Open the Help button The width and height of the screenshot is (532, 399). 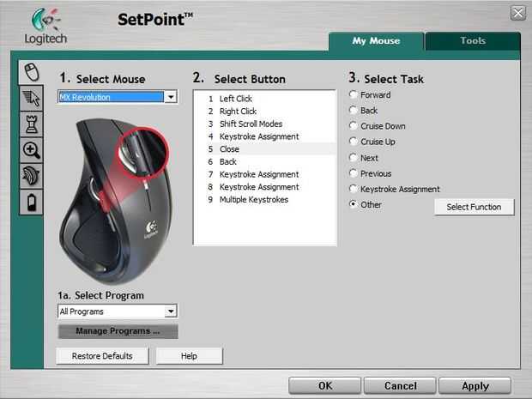[x=189, y=356]
